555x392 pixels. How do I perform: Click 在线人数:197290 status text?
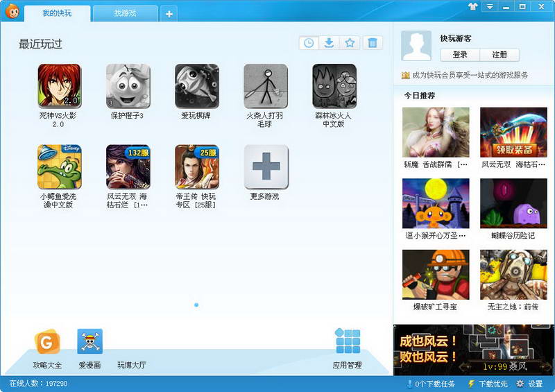click(x=38, y=383)
